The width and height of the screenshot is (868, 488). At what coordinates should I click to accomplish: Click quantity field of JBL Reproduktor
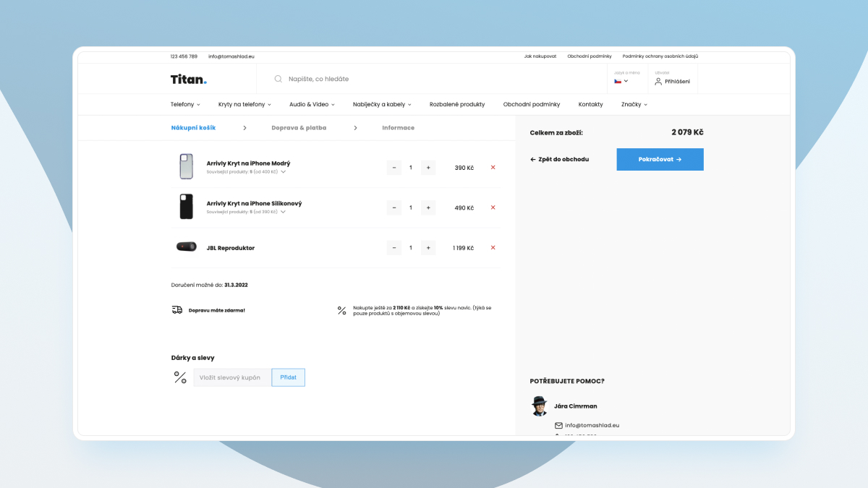[x=411, y=248]
